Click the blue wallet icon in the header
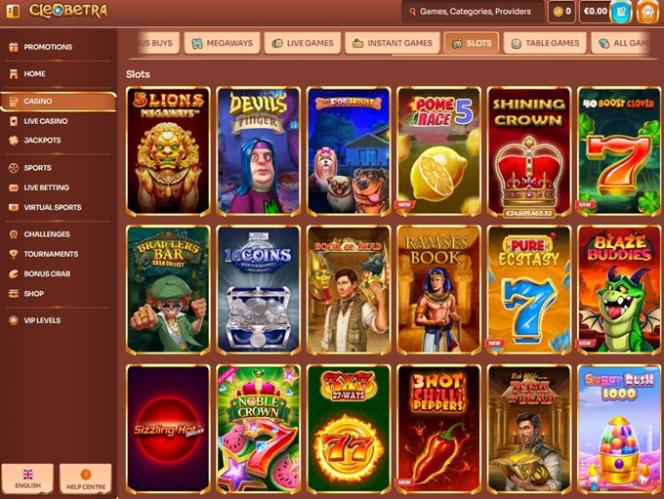This screenshot has width=664, height=499. [621, 12]
